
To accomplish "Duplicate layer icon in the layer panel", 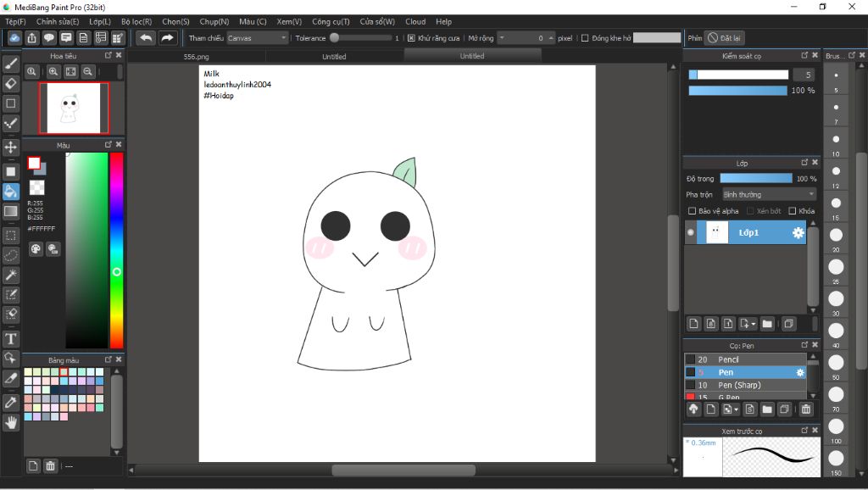I will click(789, 323).
